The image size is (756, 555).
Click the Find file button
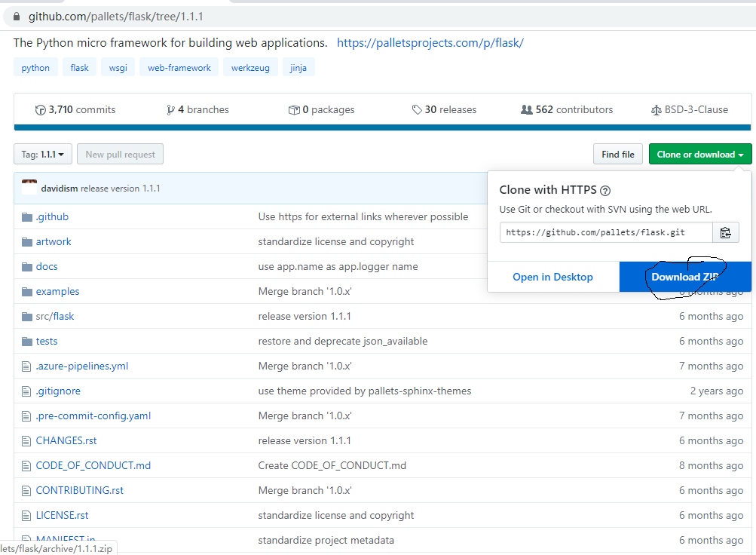(618, 155)
